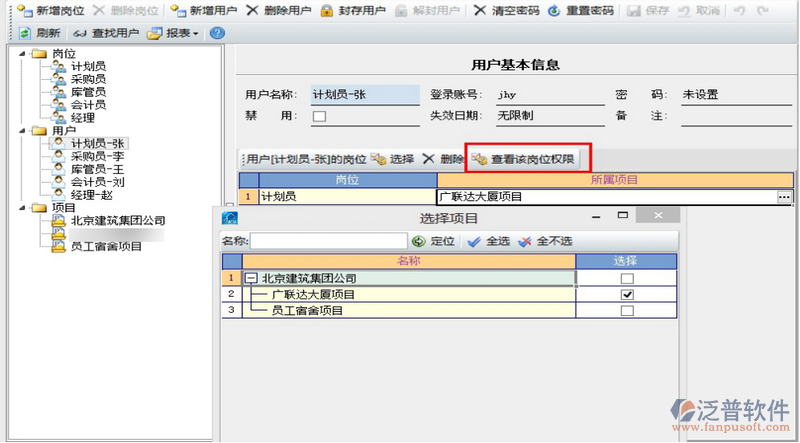Click the blue help question icon
This screenshot has width=800, height=443.
(x=217, y=33)
